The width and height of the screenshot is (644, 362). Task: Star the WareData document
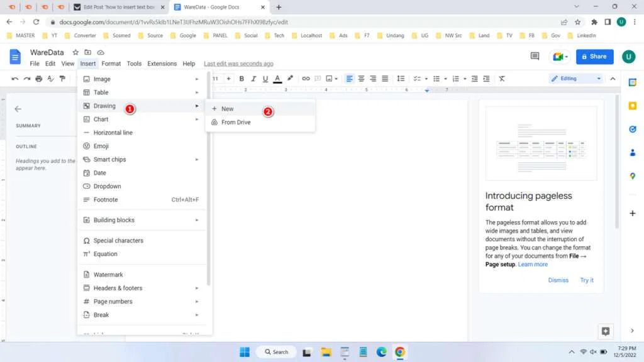click(75, 52)
